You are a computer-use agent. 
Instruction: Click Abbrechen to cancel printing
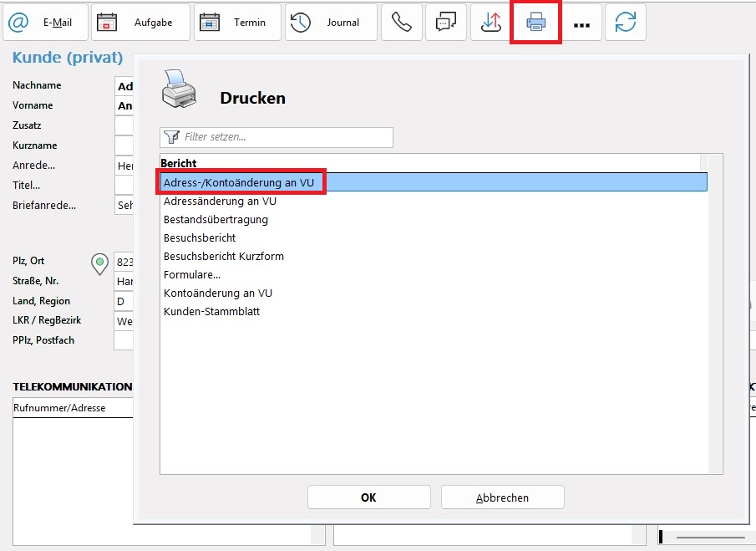pyautogui.click(x=502, y=497)
